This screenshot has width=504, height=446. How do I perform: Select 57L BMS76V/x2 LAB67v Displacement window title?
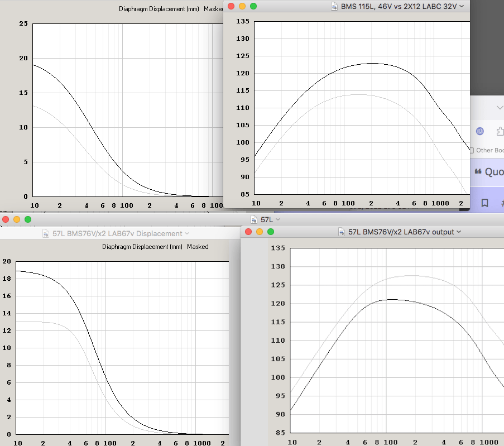(117, 233)
